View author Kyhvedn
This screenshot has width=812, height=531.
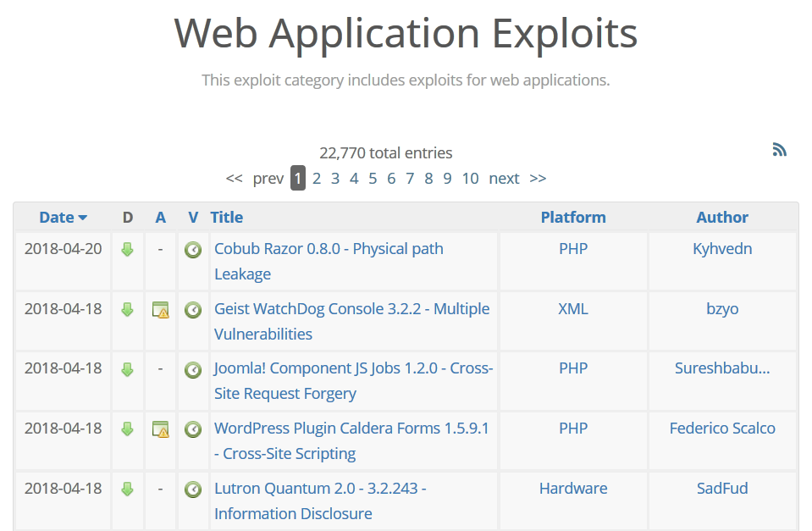click(722, 249)
